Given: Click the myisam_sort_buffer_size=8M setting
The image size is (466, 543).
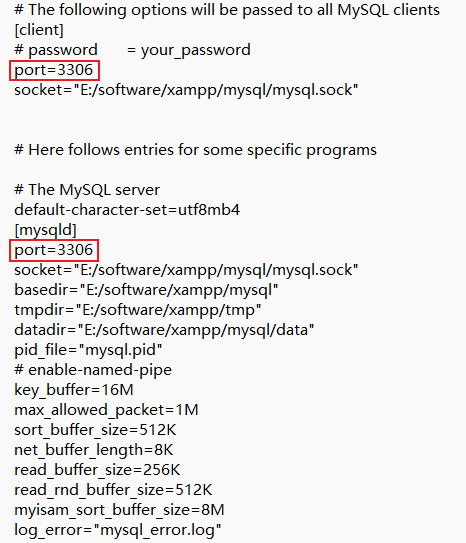Looking at the screenshot, I should click(119, 510).
